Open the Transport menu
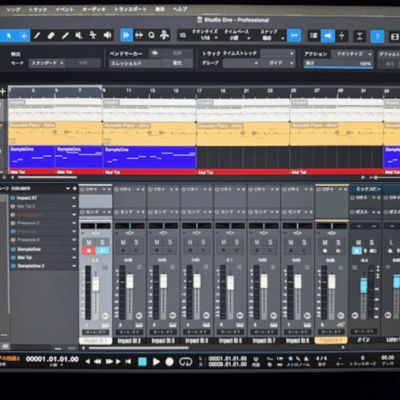400x400 pixels. tap(130, 9)
